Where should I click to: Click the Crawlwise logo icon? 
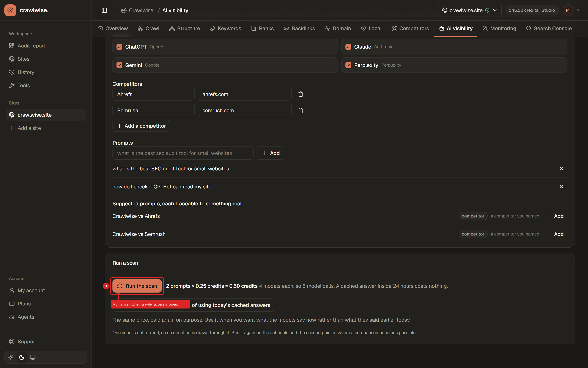(10, 10)
